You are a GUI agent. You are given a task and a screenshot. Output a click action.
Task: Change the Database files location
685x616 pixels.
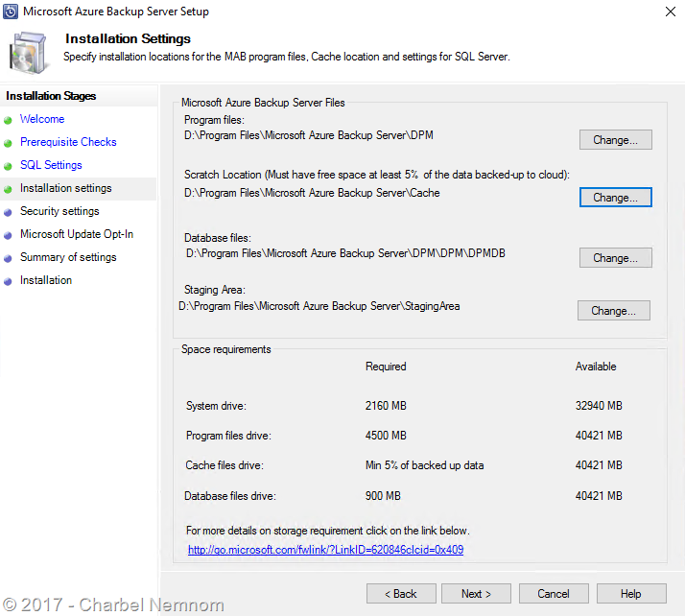pyautogui.click(x=616, y=258)
